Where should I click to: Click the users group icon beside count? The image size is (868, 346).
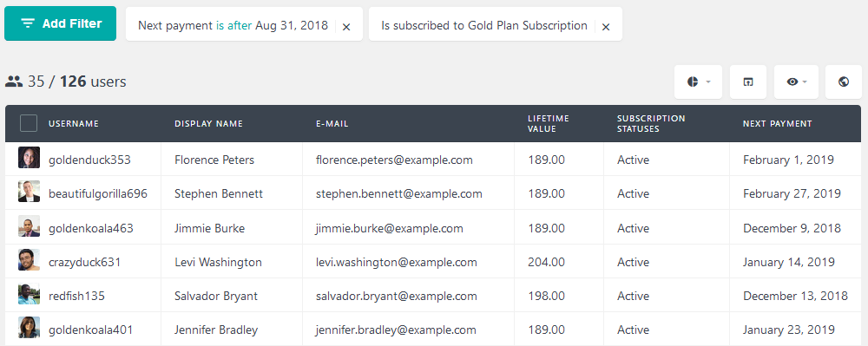[14, 82]
